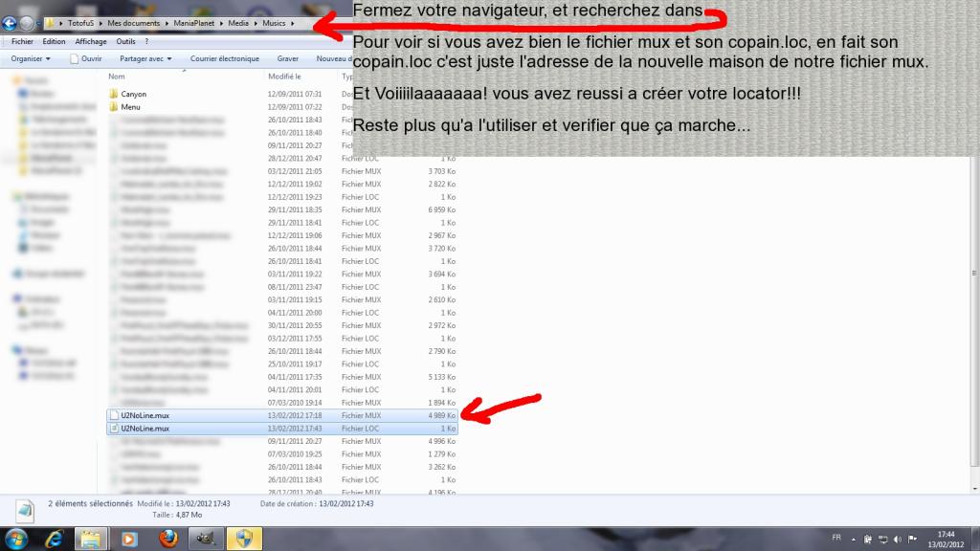The height and width of the screenshot is (551, 980).
Task: Open the taskbar clock showing 17:44
Action: (946, 540)
